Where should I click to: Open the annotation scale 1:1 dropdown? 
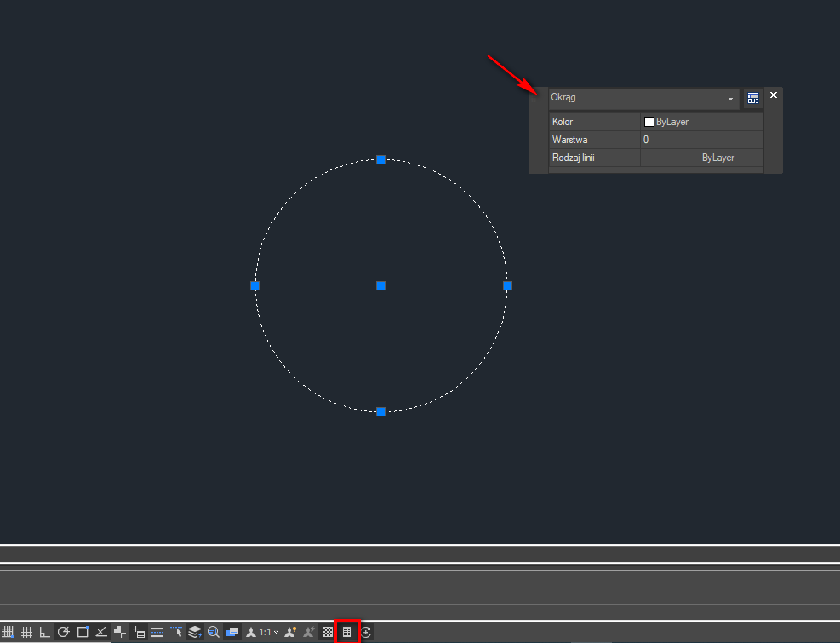(x=269, y=632)
